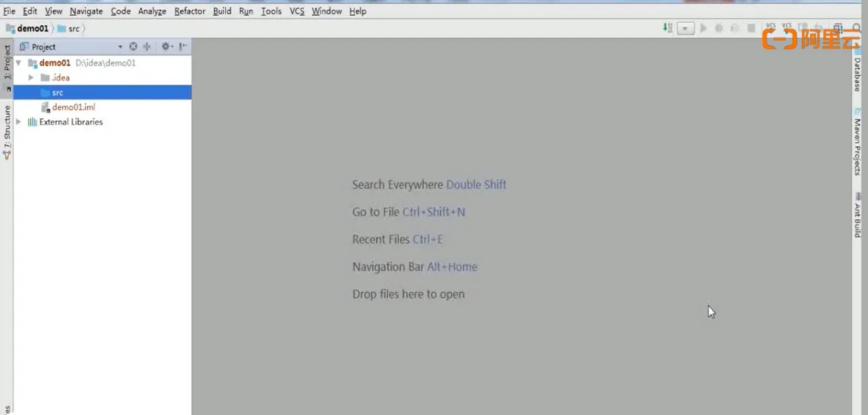Open the Code menu
The height and width of the screenshot is (415, 868).
[120, 11]
